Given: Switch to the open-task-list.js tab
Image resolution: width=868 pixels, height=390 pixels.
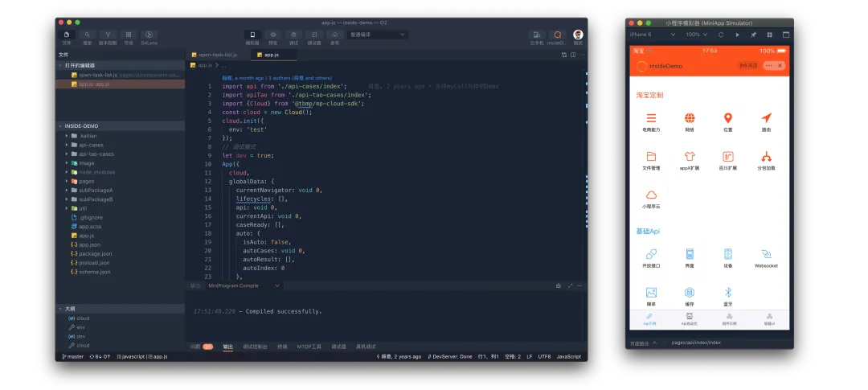Looking at the screenshot, I should tap(216, 55).
